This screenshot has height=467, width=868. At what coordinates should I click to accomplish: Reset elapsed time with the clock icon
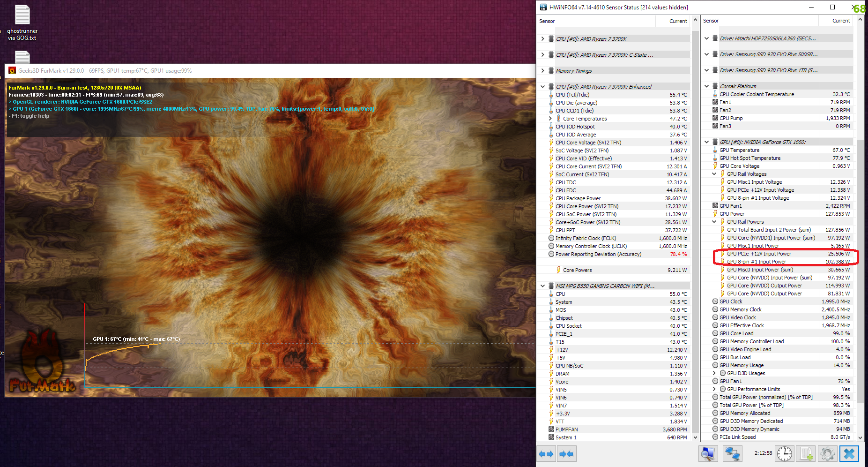[785, 454]
